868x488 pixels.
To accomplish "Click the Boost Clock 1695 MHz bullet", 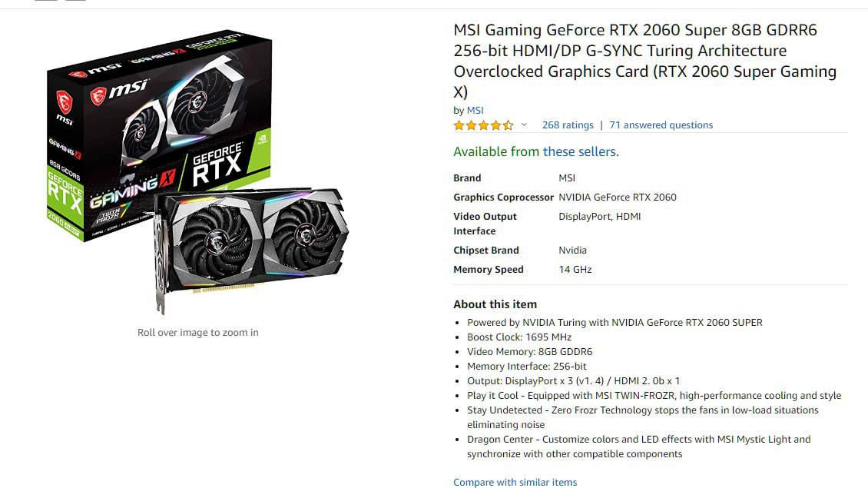I will click(518, 337).
